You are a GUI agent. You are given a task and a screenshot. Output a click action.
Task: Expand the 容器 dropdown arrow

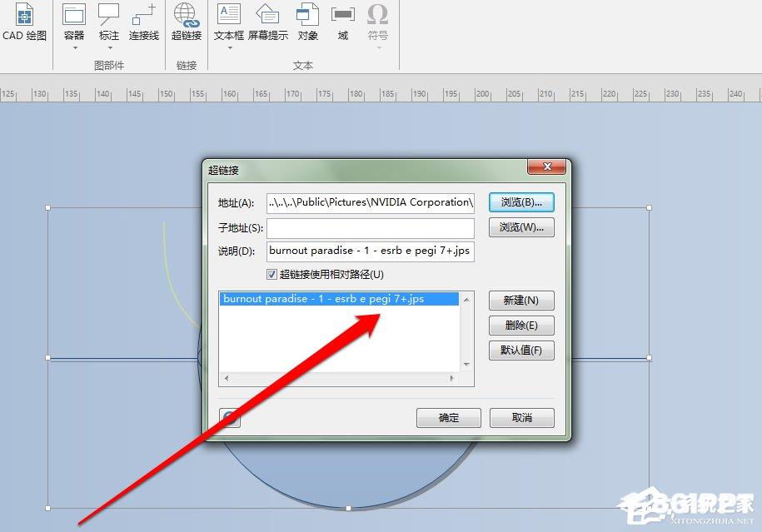coord(75,47)
